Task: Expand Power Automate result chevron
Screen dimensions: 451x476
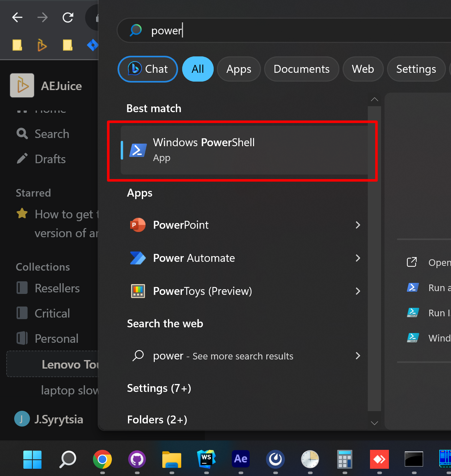Action: point(358,258)
